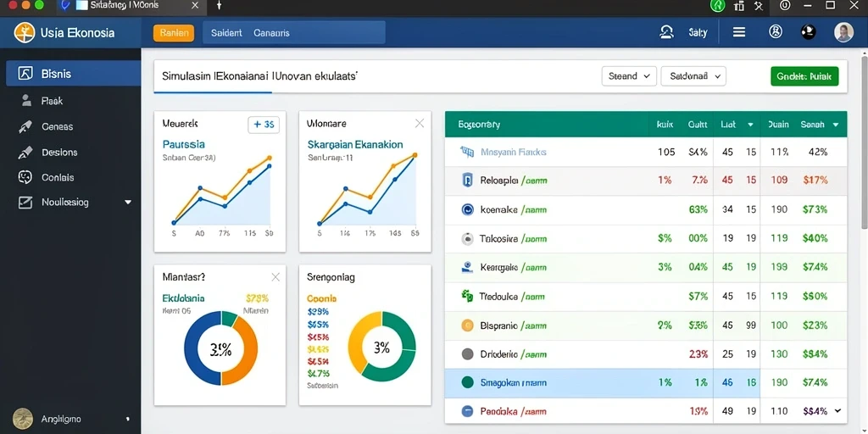Image resolution: width=868 pixels, height=434 pixels.
Task: Click the orange Ranlen button
Action: [174, 33]
